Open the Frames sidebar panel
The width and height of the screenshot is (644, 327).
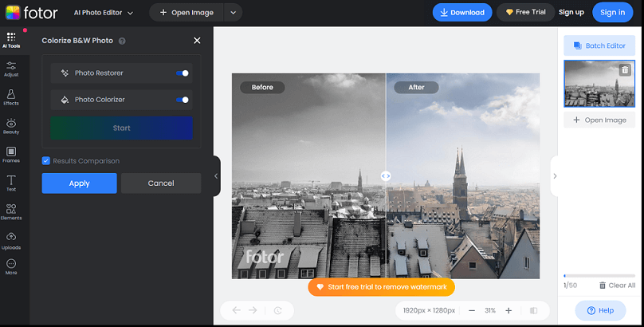point(11,155)
